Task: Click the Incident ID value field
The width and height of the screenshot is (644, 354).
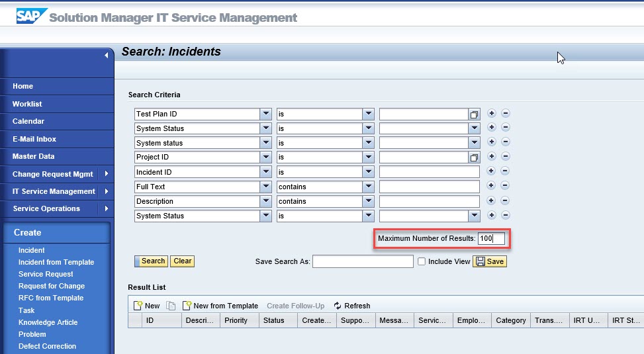Action: [x=429, y=171]
